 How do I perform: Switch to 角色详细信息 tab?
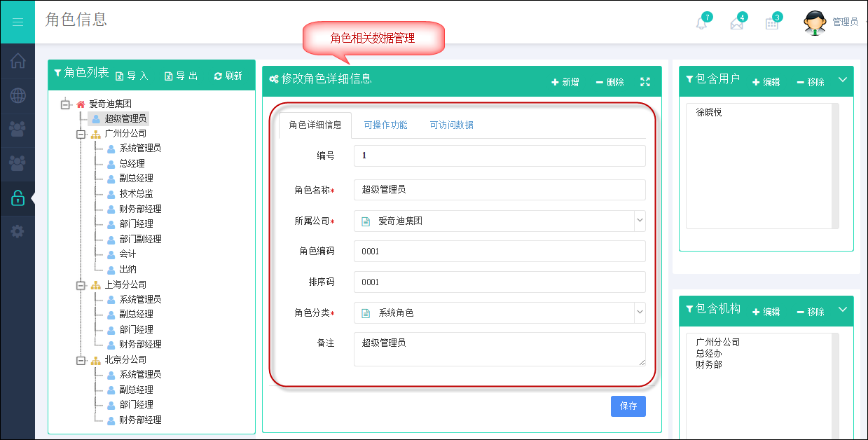click(315, 125)
